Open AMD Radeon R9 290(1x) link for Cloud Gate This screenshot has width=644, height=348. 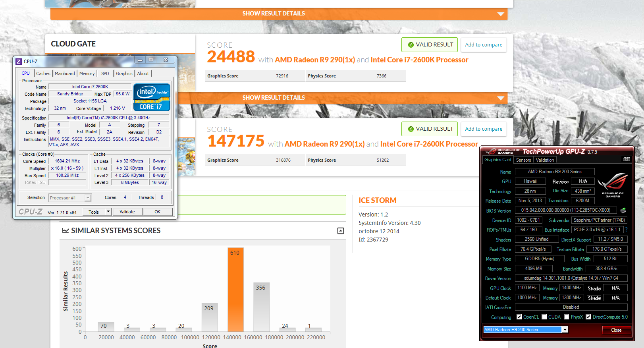(x=315, y=60)
